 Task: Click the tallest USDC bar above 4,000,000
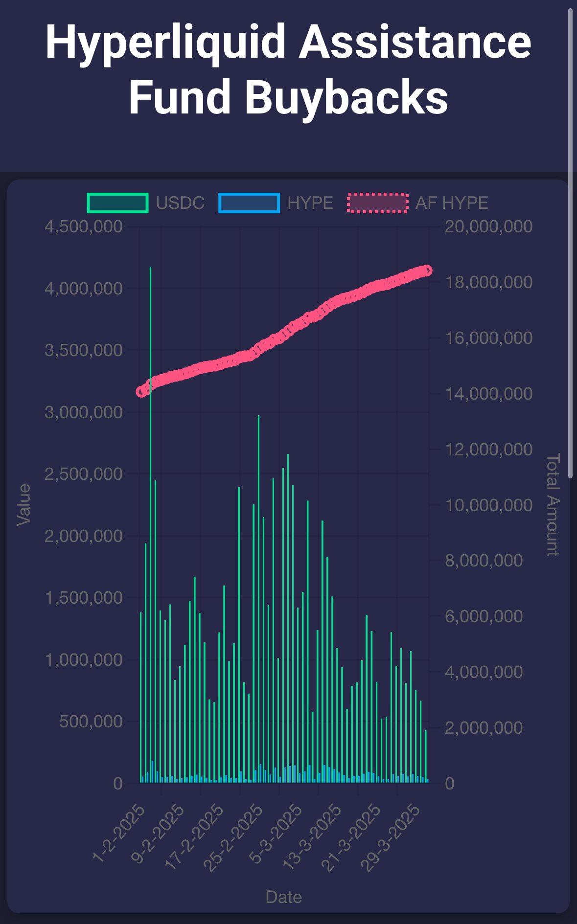point(150,524)
